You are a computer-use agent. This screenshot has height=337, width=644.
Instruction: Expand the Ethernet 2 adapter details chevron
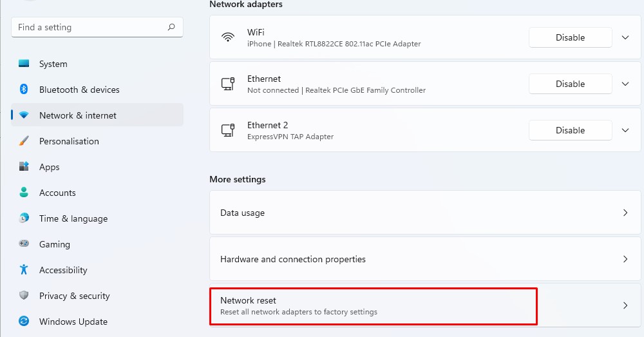coord(625,130)
